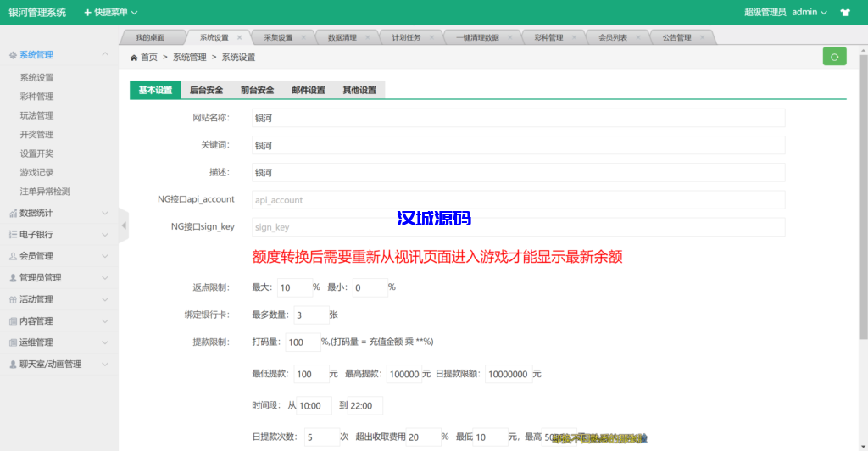Image resolution: width=868 pixels, height=451 pixels.
Task: Click the 最高提款 amount field
Action: click(404, 374)
